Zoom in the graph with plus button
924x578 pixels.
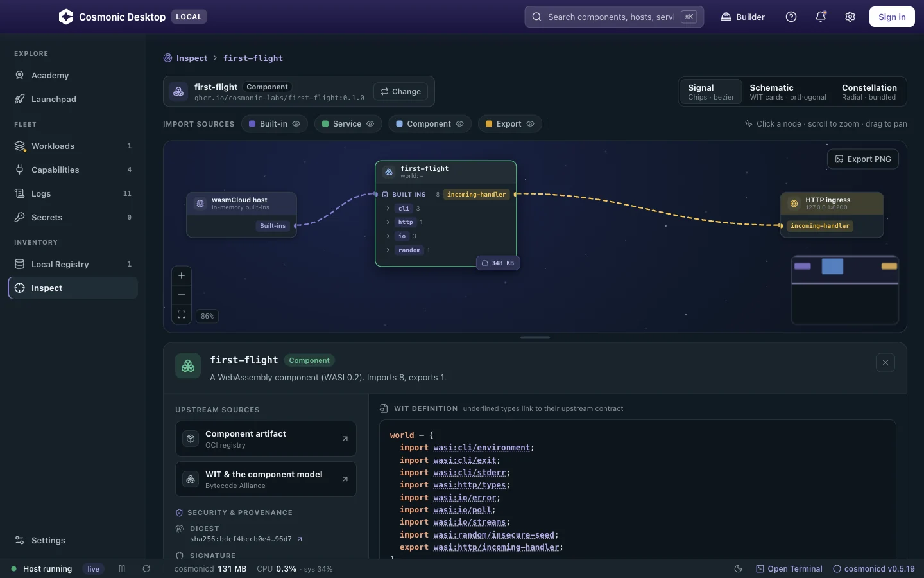point(182,276)
